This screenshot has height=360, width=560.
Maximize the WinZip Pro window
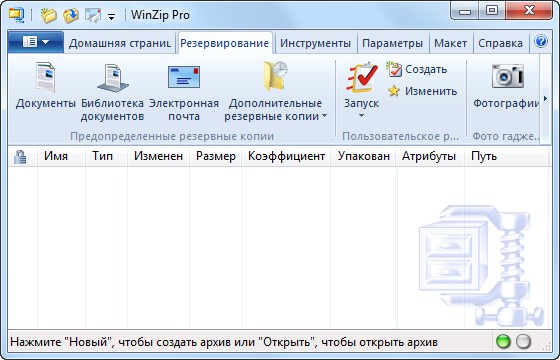[492, 11]
